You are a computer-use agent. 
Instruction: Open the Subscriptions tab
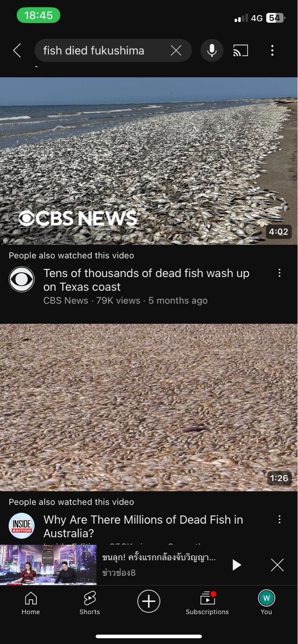tap(207, 603)
